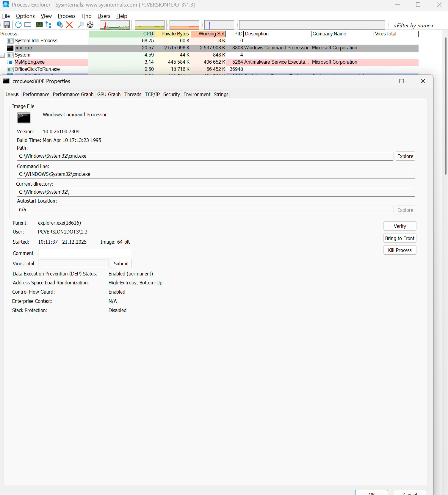Collapse the System process tree node

(2, 55)
